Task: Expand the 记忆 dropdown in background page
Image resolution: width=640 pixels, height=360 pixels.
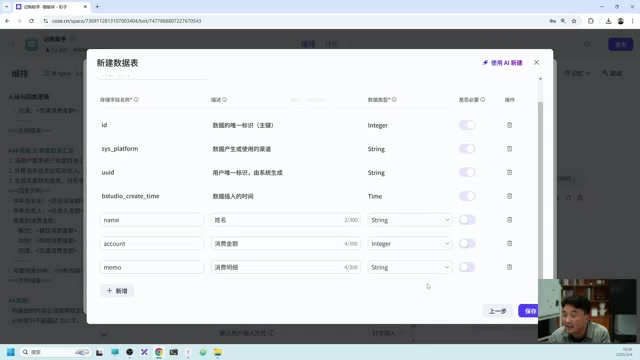Action: tap(577, 73)
